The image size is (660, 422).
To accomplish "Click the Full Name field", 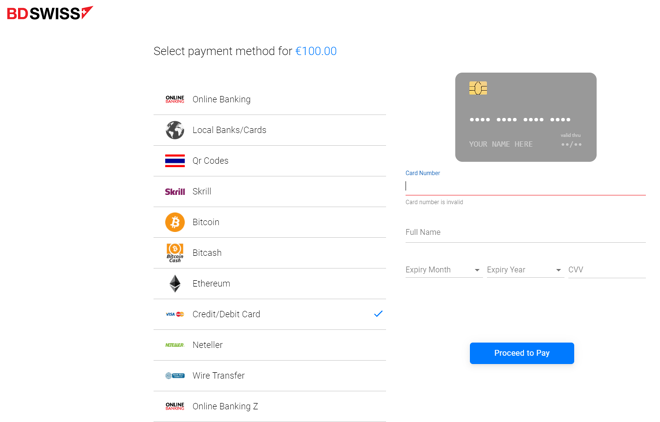I will click(x=525, y=232).
